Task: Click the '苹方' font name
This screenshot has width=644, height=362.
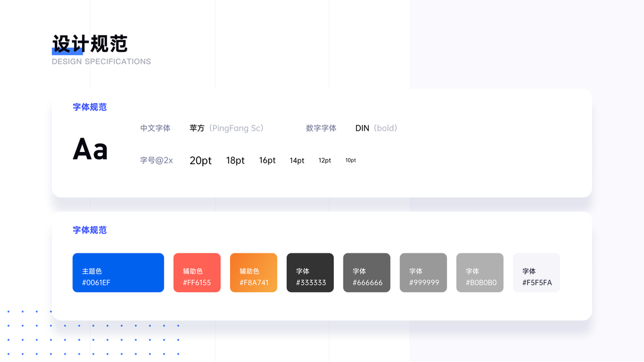Action: [x=197, y=128]
